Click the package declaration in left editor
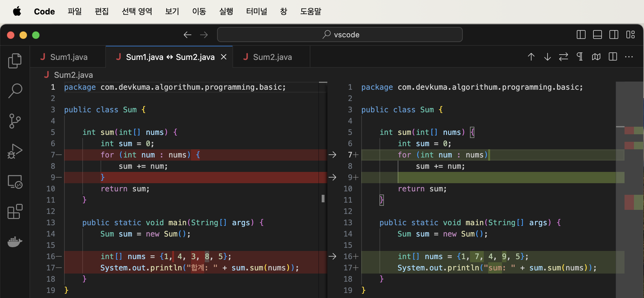Image resolution: width=644 pixels, height=298 pixels. point(175,87)
